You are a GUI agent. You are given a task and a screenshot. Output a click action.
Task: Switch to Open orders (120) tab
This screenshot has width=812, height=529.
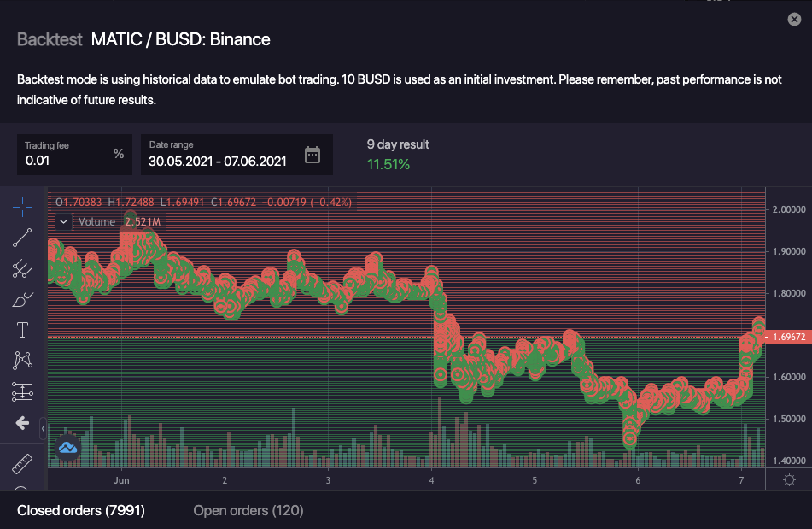[x=248, y=510]
